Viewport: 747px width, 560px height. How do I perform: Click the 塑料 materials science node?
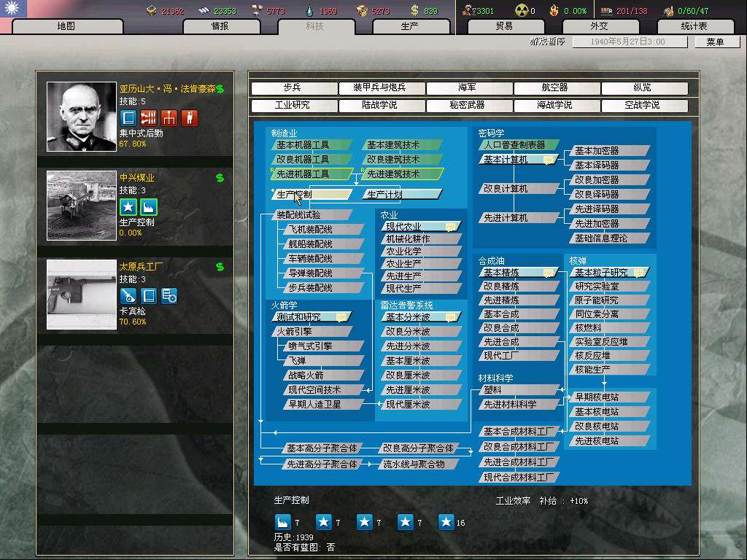click(519, 390)
